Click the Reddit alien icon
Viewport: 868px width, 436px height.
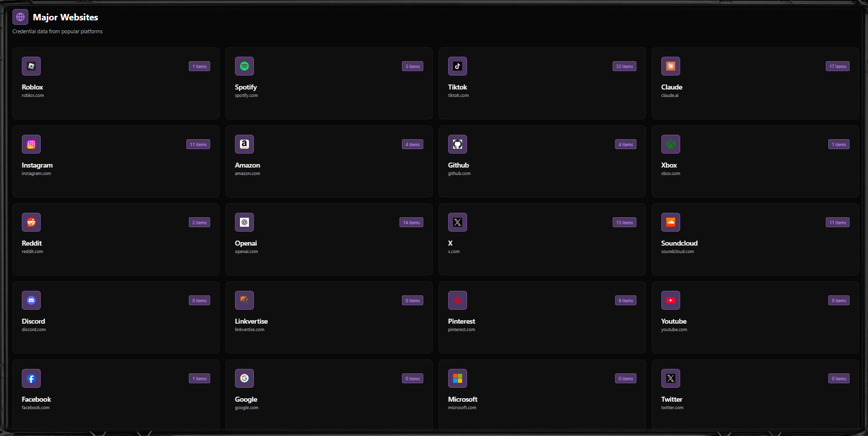(x=31, y=222)
